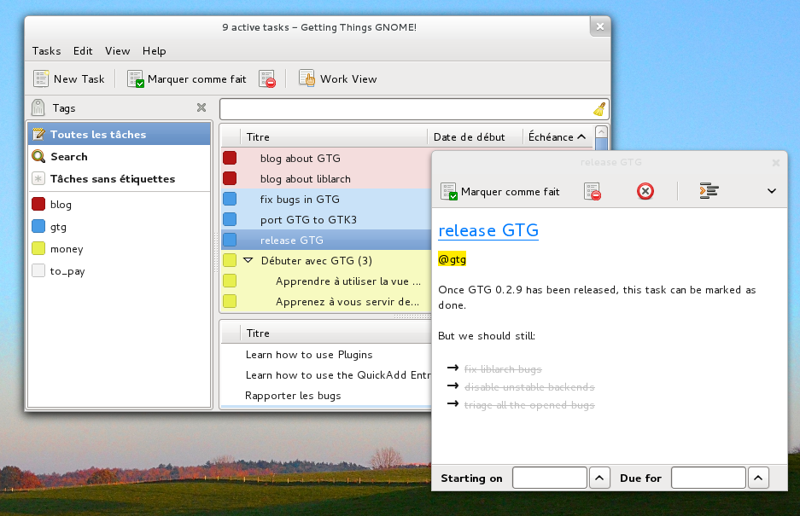Open the task editor toolbar overflow chevron
800x516 pixels.
771,191
